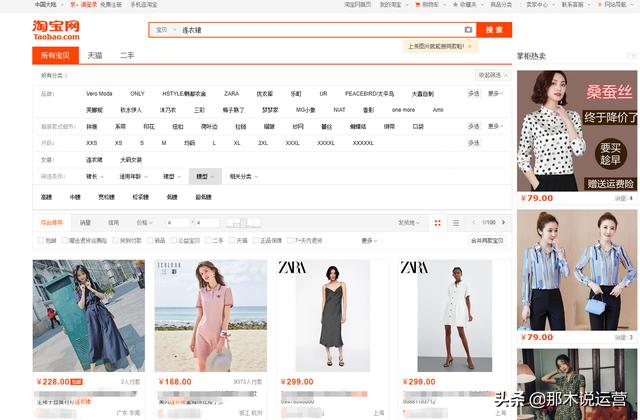Viewport: 640px width, 420px height.
Task: Filter by brand Vero Moda
Action: (99, 93)
